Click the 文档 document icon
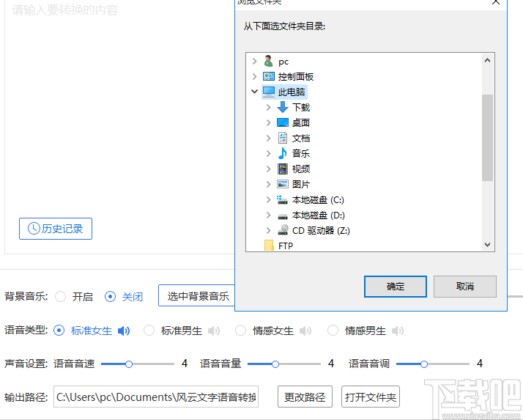This screenshot has width=523, height=420. pos(283,138)
